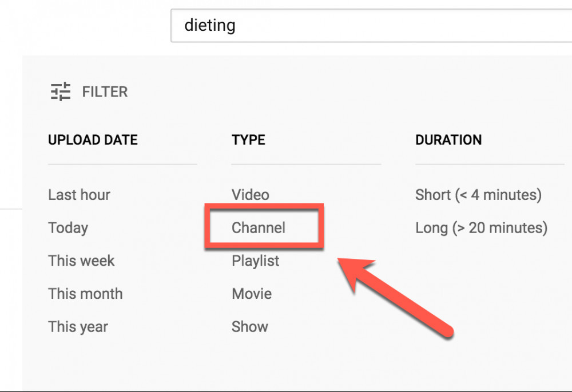Select Long duration over 20 minutes
This screenshot has width=572, height=392.
[480, 227]
